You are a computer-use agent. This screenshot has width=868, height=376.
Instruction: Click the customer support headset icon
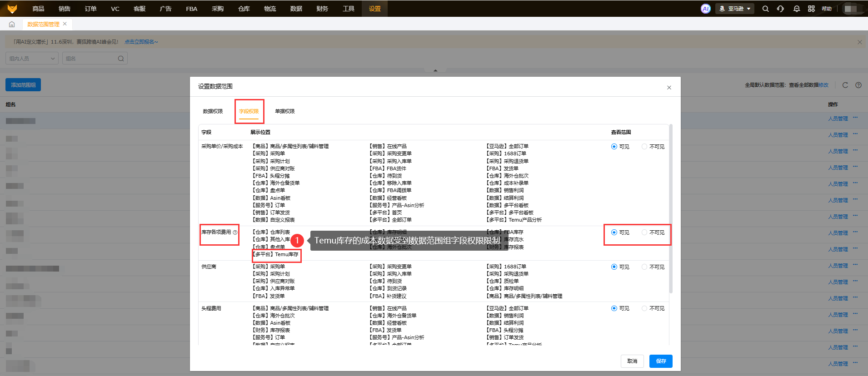pyautogui.click(x=780, y=9)
